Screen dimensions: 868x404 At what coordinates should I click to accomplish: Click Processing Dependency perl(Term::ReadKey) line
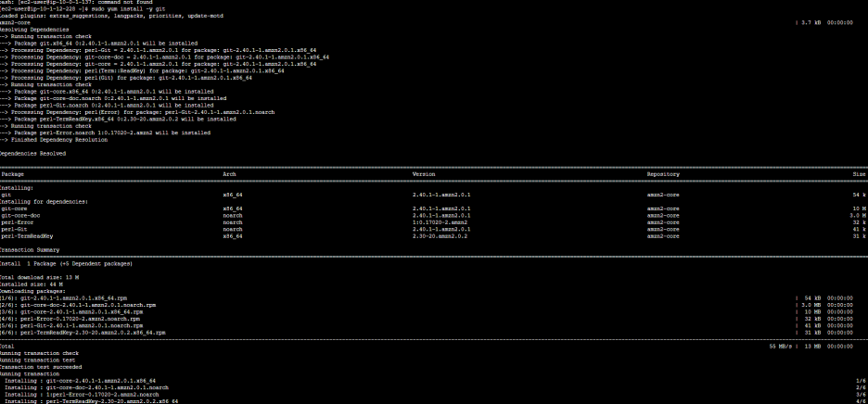pos(142,70)
